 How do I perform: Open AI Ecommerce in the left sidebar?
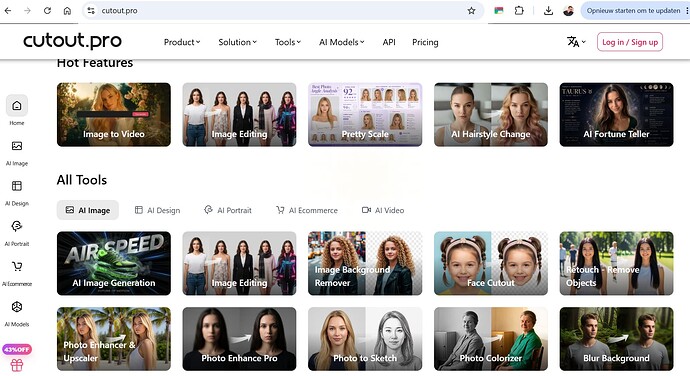pos(17,273)
